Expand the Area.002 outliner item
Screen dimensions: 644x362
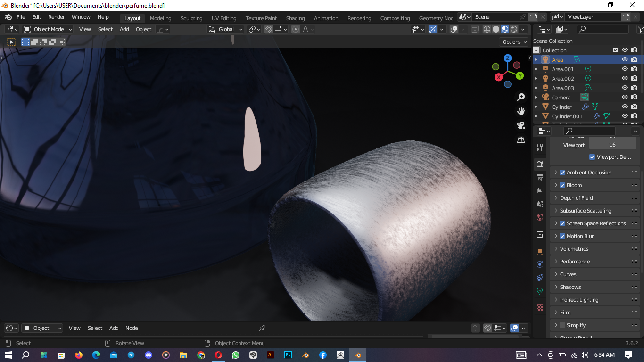coord(536,78)
